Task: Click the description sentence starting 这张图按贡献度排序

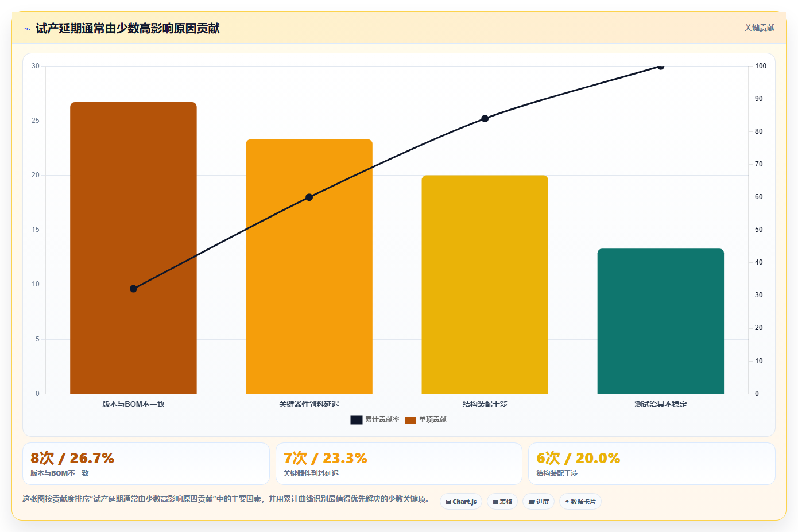Action: [x=226, y=499]
